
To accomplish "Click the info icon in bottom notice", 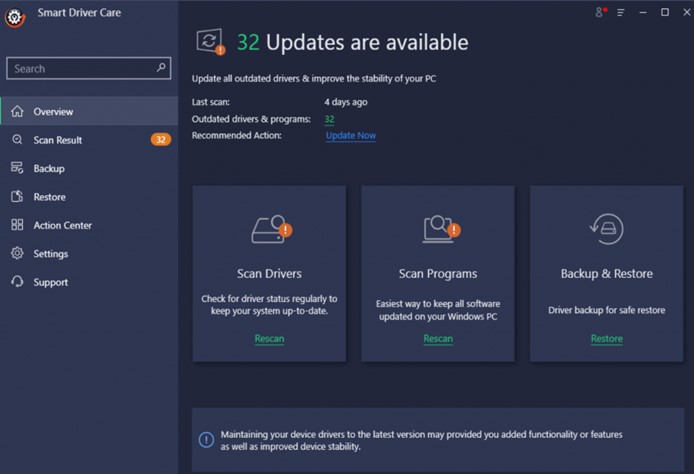I will point(206,439).
